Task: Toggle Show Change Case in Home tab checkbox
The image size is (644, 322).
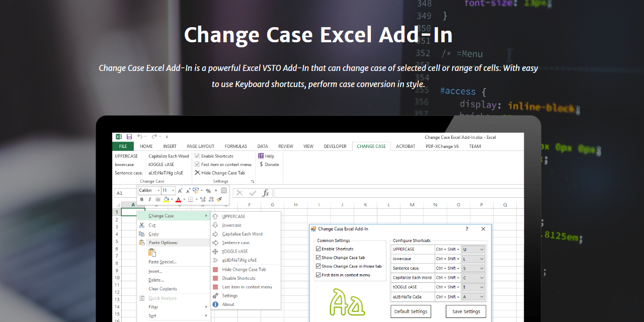Action: (318, 266)
